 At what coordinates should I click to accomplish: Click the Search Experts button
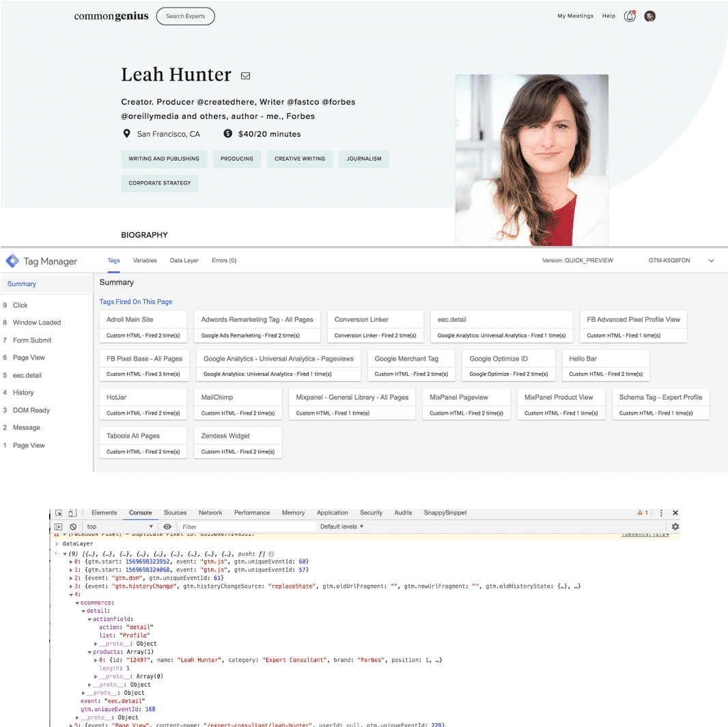pyautogui.click(x=185, y=16)
